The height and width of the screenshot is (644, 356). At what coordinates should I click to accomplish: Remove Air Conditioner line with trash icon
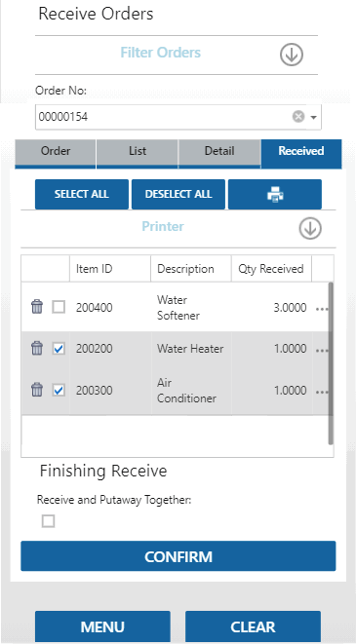(x=37, y=390)
